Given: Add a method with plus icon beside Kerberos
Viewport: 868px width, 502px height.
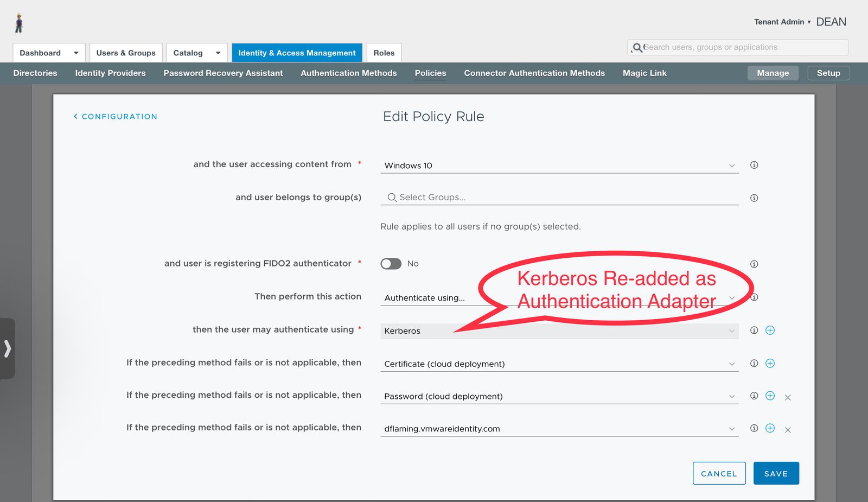Looking at the screenshot, I should [x=770, y=331].
